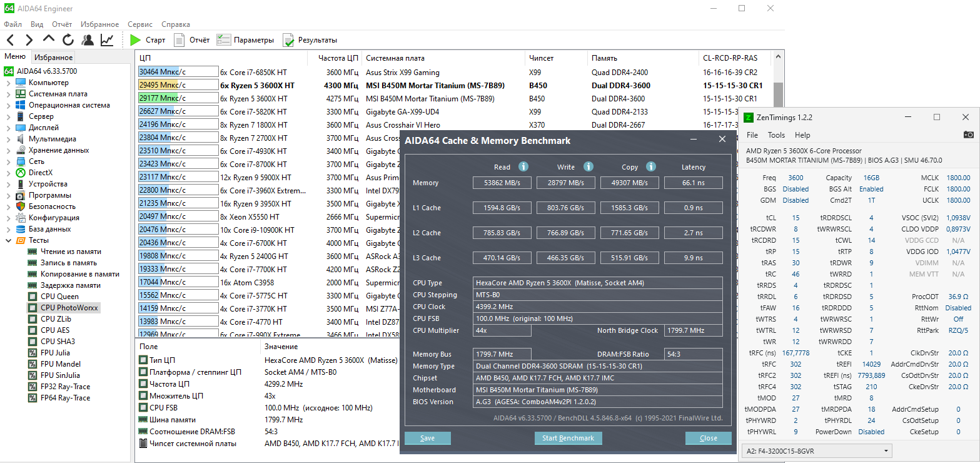Select Чтение из памяти test
980x463 pixels.
[71, 252]
